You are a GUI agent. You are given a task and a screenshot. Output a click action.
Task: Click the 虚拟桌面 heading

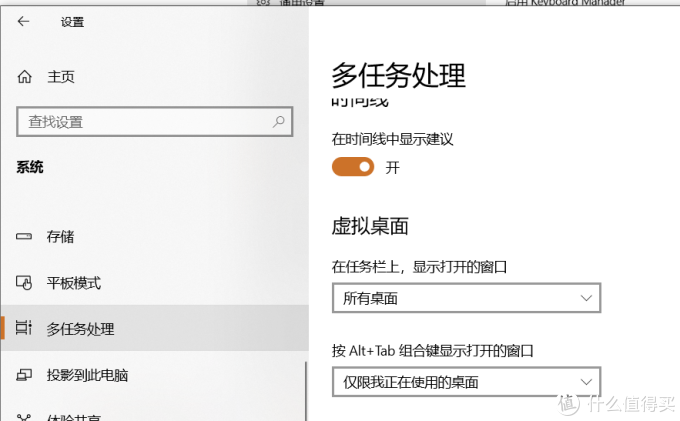click(370, 226)
